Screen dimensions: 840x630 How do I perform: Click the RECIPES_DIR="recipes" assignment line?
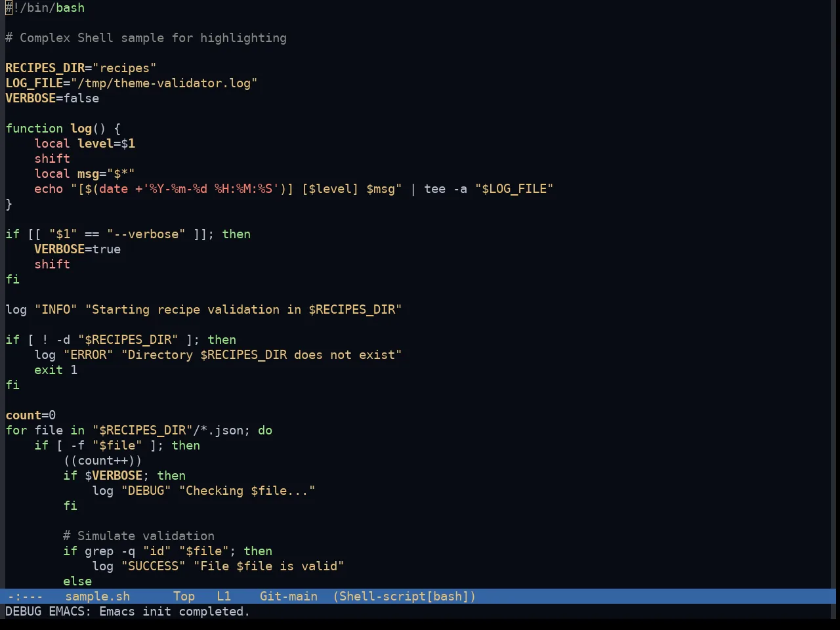(81, 68)
